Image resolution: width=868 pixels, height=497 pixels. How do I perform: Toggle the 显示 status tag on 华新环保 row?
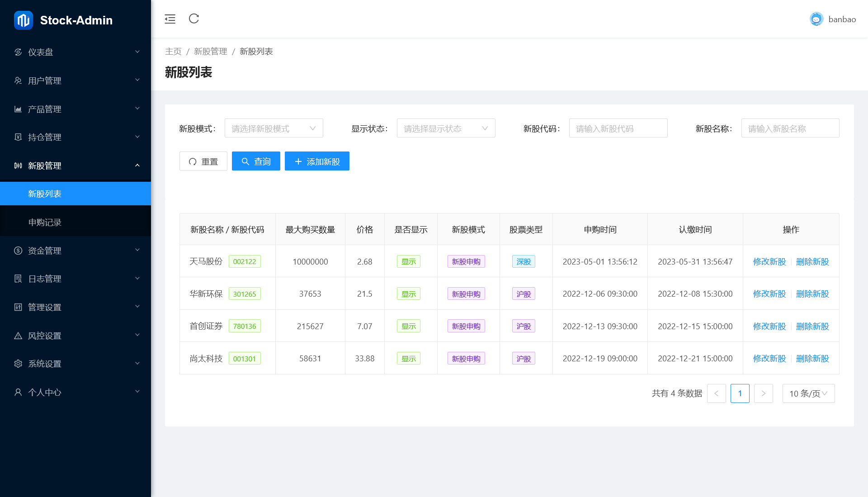(x=408, y=293)
